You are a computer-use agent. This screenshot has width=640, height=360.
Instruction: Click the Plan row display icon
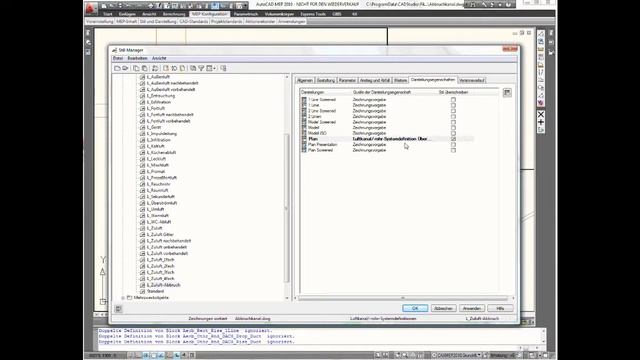(304, 139)
